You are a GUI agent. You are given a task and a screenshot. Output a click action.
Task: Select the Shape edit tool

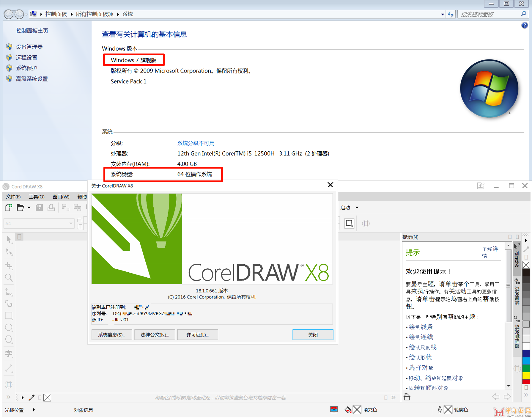[9, 252]
